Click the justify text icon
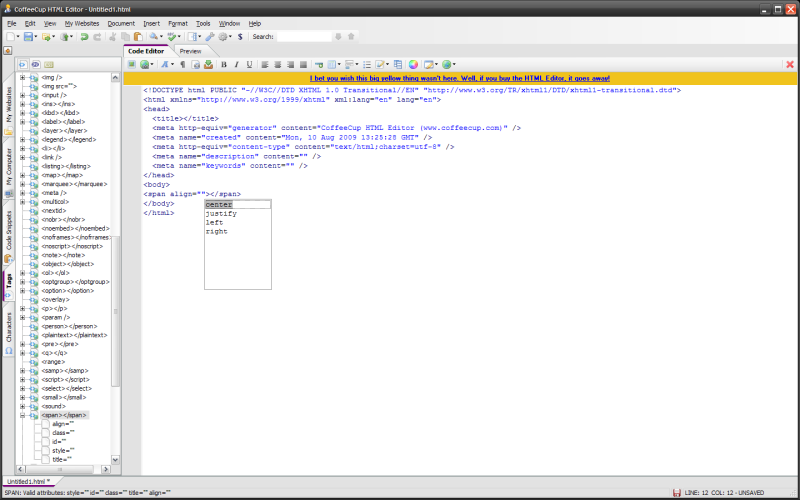 click(303, 64)
